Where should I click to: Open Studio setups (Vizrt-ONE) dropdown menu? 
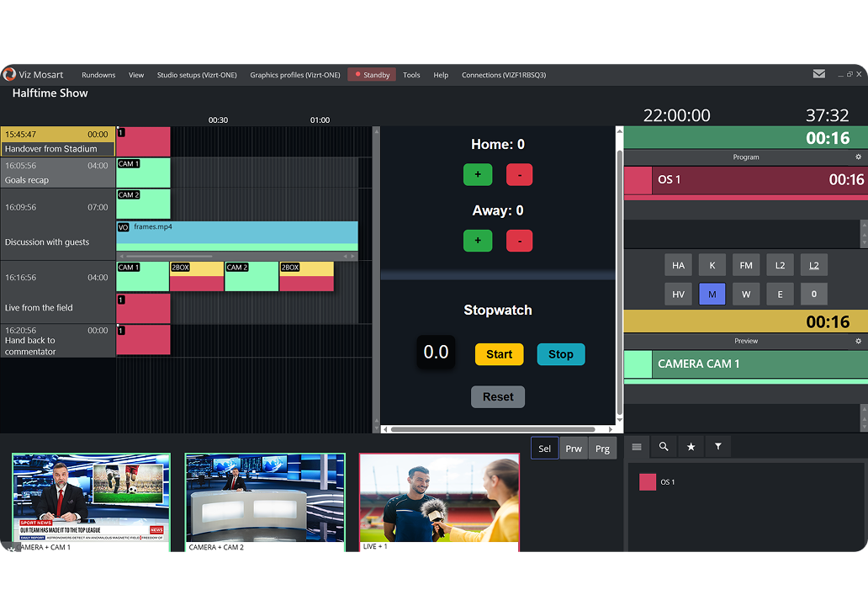coord(197,75)
